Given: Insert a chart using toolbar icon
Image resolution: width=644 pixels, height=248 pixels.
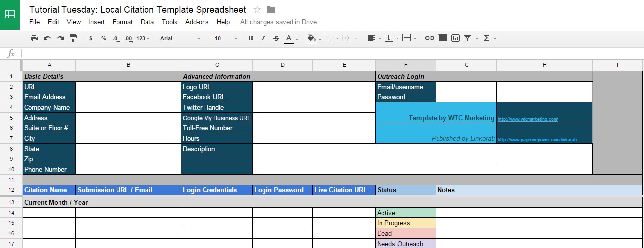Looking at the screenshot, I should (x=455, y=38).
